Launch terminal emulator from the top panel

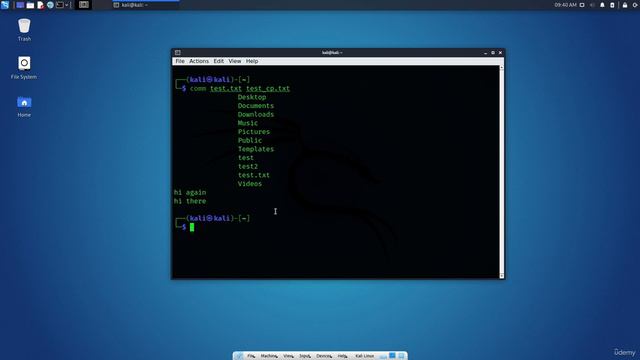[60, 5]
